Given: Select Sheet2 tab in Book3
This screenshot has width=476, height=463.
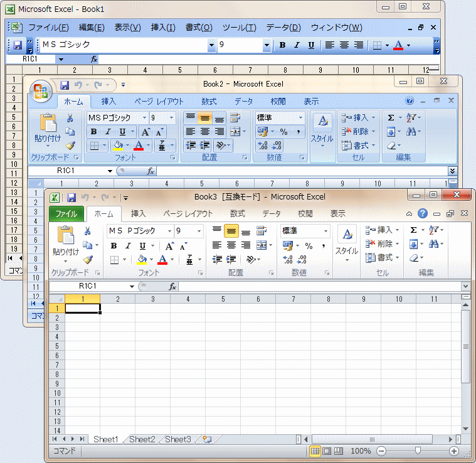Looking at the screenshot, I should (142, 439).
